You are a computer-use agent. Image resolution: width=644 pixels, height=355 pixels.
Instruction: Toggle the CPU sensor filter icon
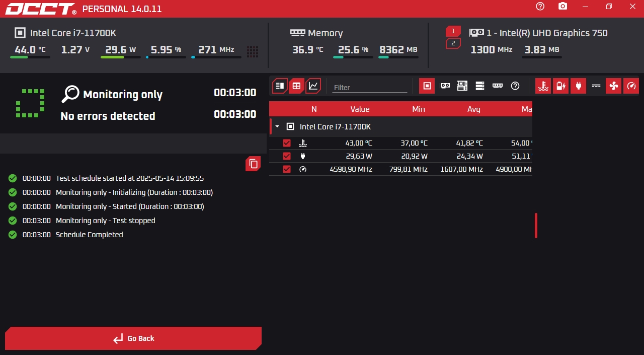click(427, 86)
